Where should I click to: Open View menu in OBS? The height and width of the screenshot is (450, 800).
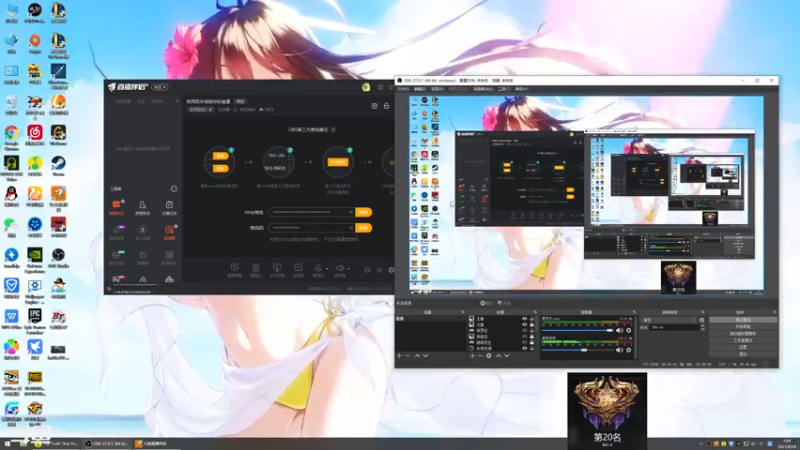(x=437, y=89)
